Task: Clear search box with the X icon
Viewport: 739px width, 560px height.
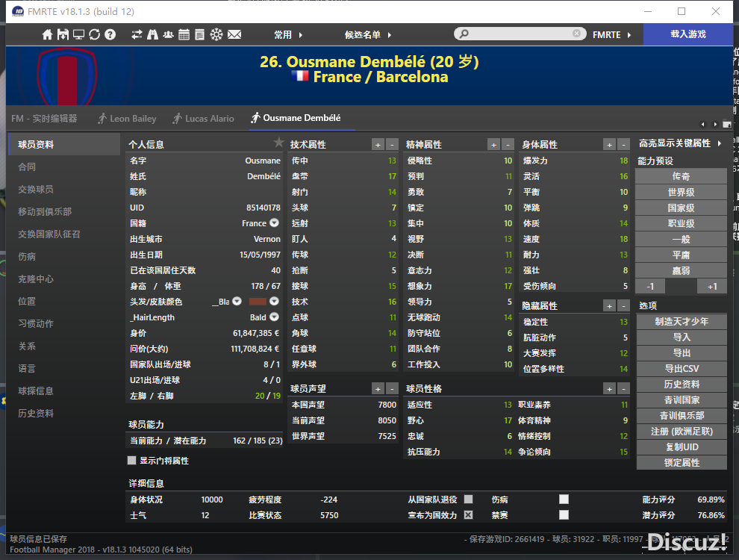Action: (x=576, y=34)
